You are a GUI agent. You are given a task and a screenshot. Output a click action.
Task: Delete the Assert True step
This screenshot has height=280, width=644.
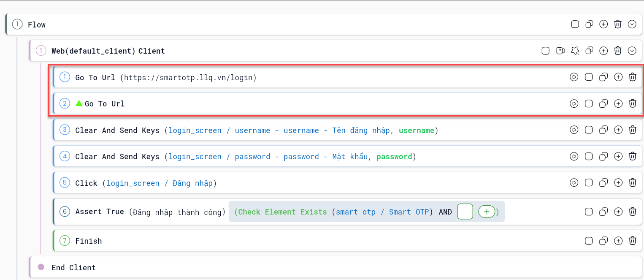pos(633,212)
